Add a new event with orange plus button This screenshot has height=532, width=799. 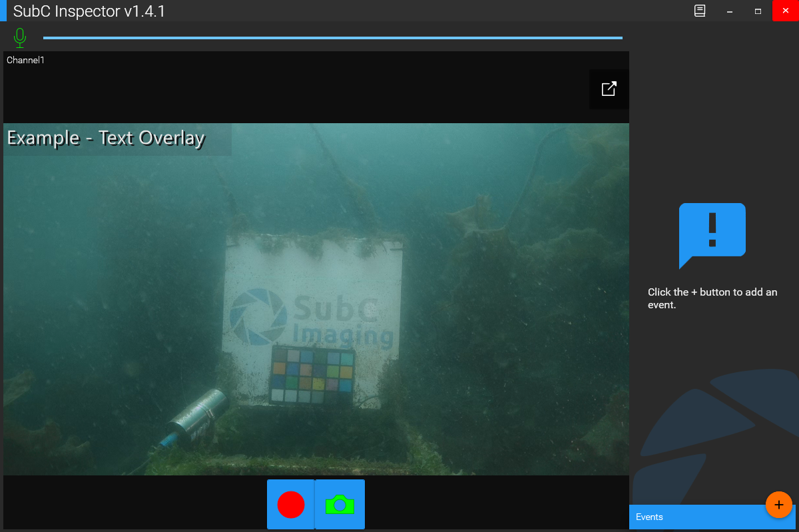point(778,505)
